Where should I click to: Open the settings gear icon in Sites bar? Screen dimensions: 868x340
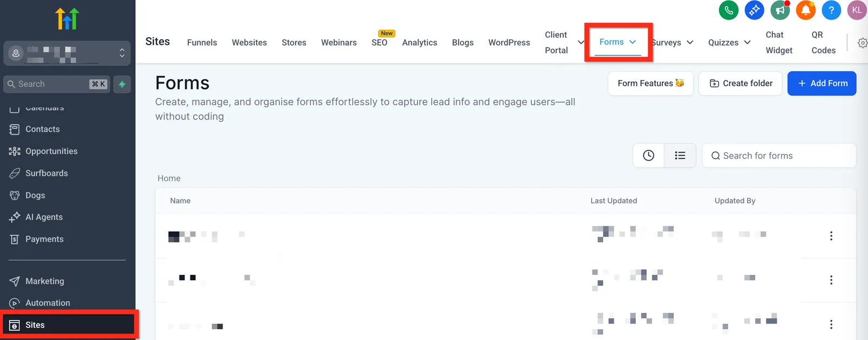pos(863,43)
